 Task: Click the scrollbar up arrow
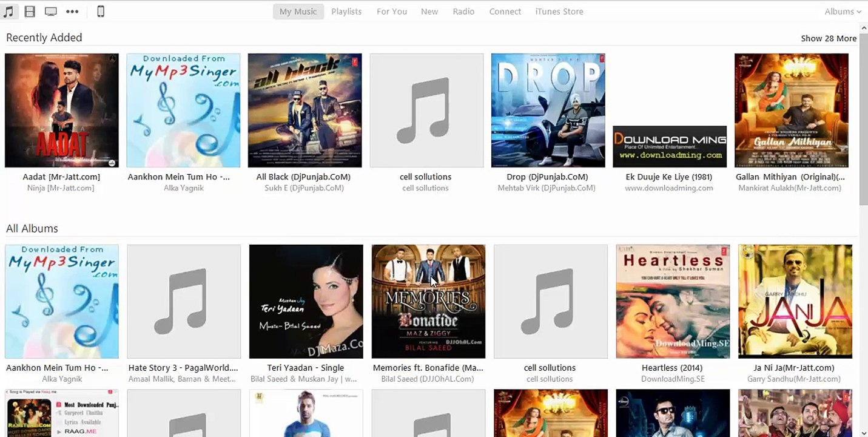863,28
